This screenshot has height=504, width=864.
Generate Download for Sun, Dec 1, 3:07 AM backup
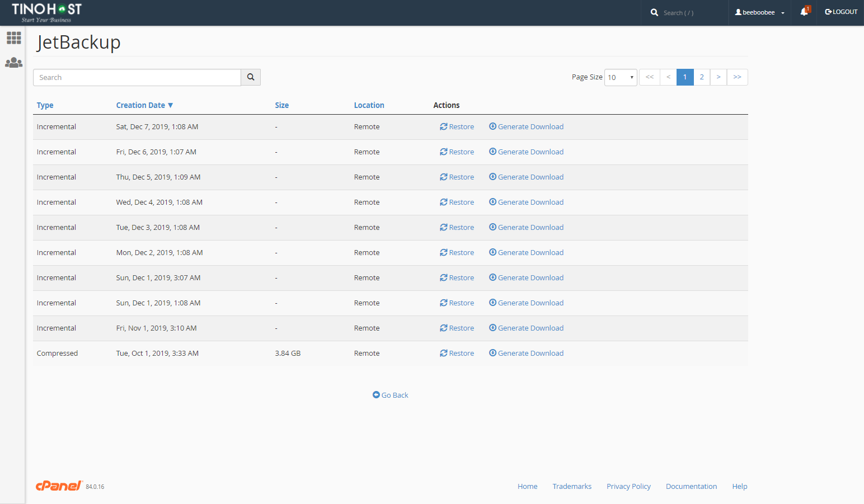(526, 278)
